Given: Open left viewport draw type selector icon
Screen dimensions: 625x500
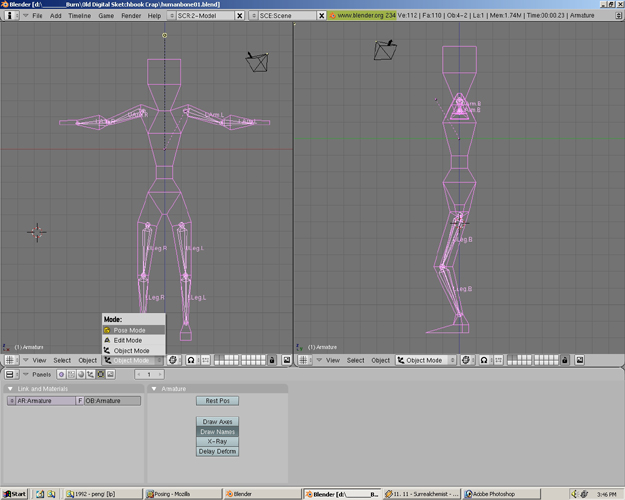Looking at the screenshot, I should (174, 360).
